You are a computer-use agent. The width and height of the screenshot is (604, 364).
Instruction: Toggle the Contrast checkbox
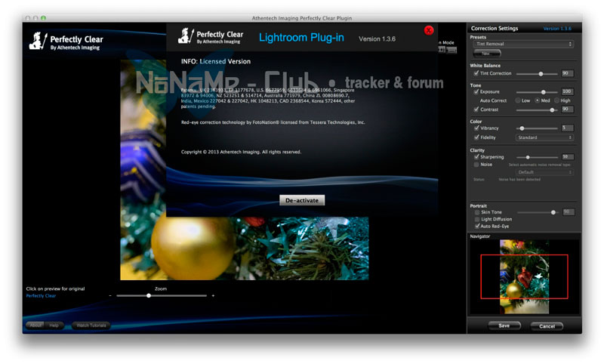click(476, 110)
